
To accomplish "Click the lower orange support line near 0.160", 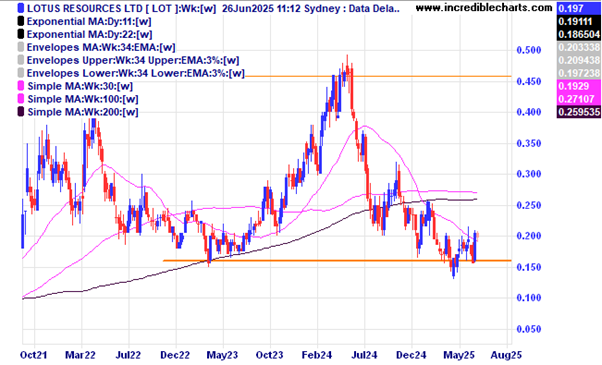I will pos(337,261).
